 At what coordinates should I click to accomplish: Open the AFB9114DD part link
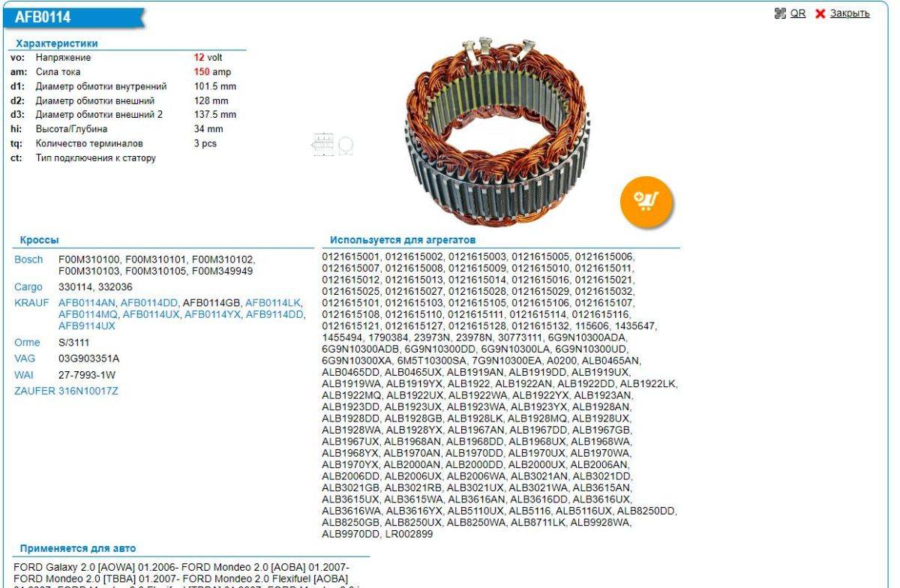tap(275, 314)
